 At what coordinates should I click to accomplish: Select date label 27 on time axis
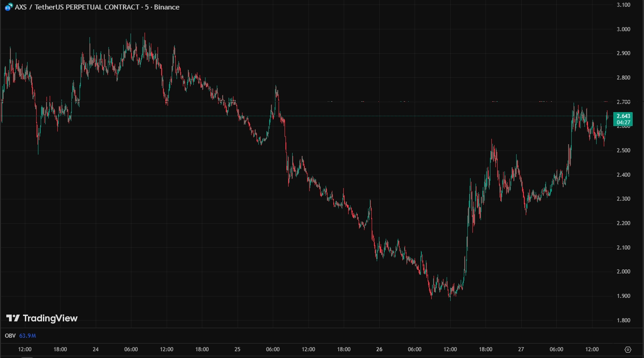tap(521, 349)
